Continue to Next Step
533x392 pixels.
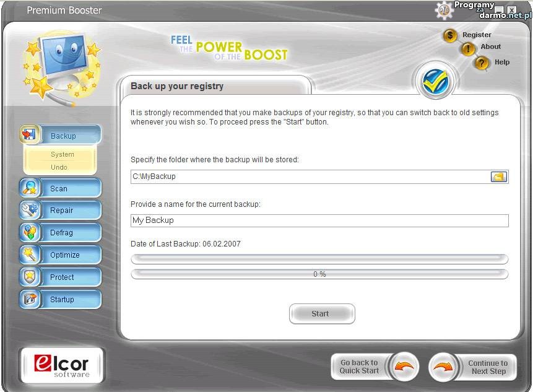pos(472,367)
